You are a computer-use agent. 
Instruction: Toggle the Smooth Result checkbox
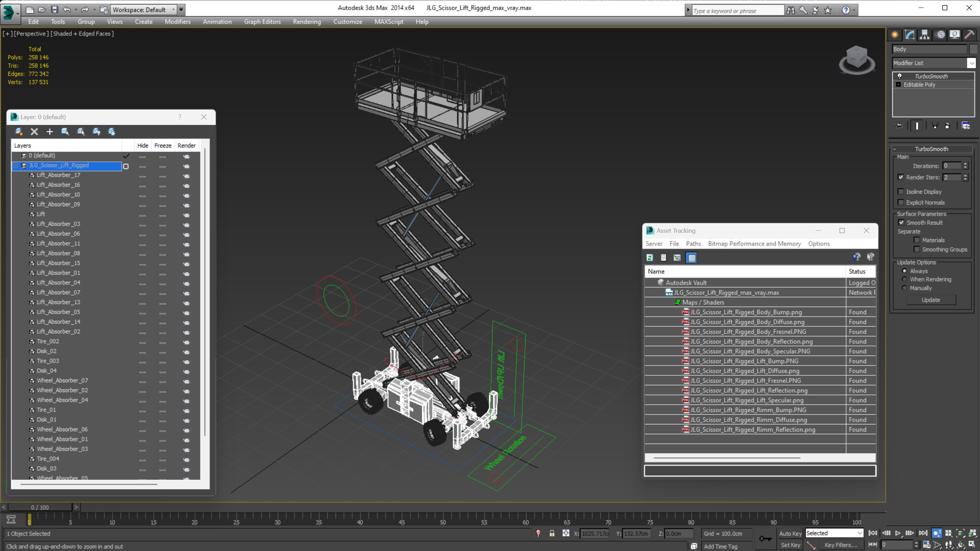click(901, 222)
